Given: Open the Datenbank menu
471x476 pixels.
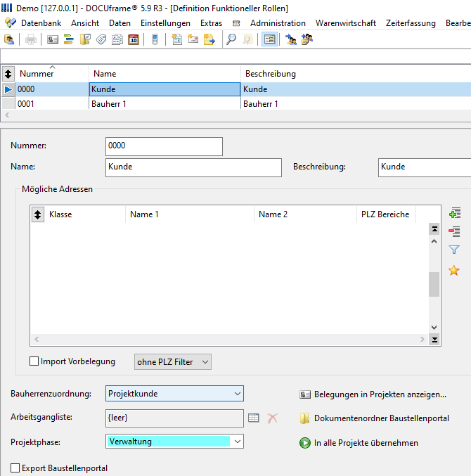Looking at the screenshot, I should 41,23.
